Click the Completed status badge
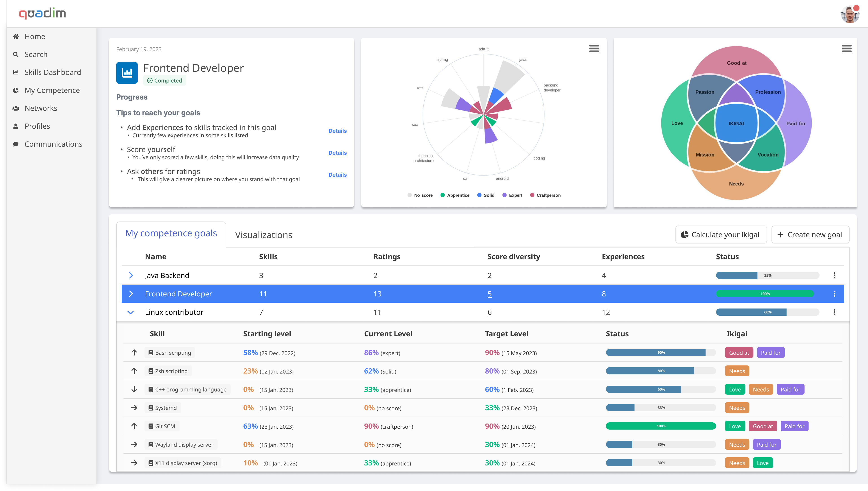This screenshot has width=868, height=491. 165,80
